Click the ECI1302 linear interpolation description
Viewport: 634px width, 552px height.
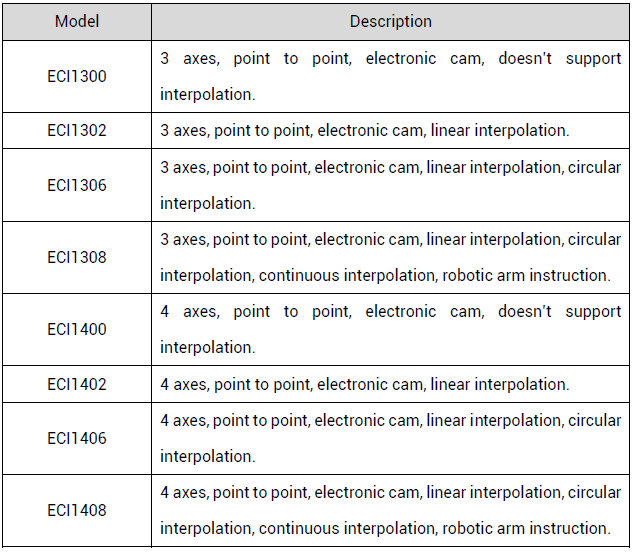pyautogui.click(x=500, y=131)
